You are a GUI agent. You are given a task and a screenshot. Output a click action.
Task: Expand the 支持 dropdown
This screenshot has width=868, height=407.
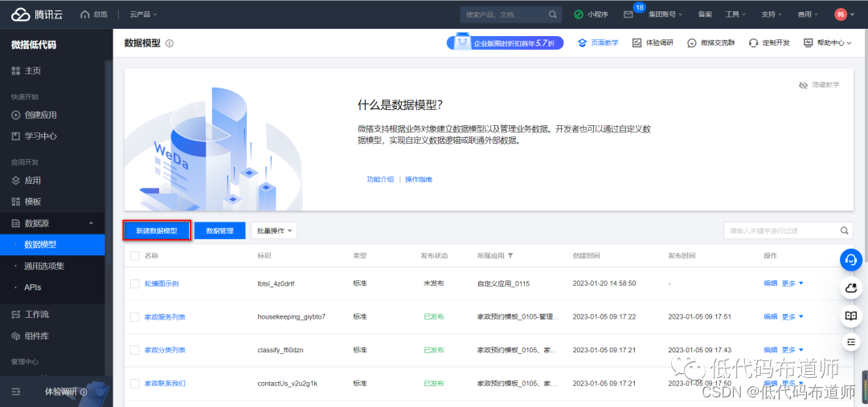[772, 14]
